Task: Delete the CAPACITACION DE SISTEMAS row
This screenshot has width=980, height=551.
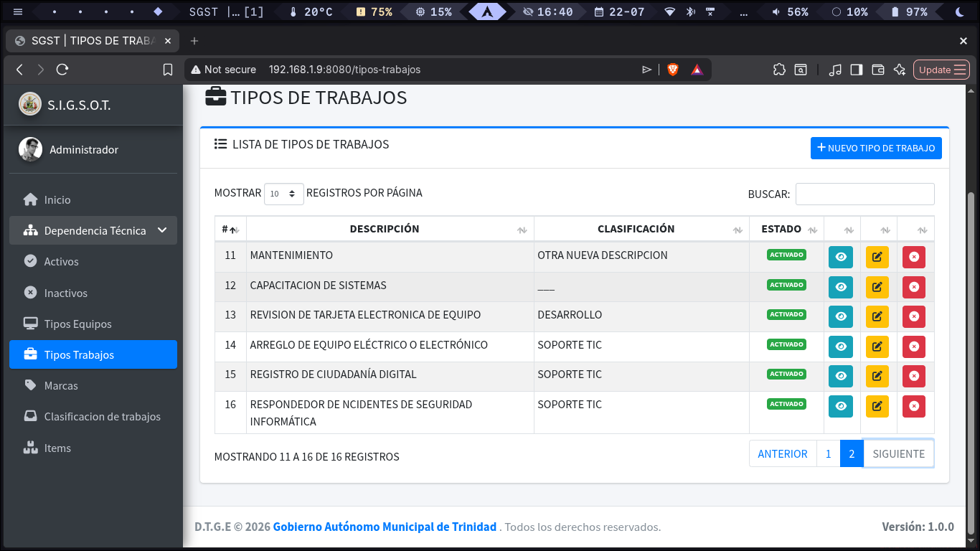Action: (914, 287)
